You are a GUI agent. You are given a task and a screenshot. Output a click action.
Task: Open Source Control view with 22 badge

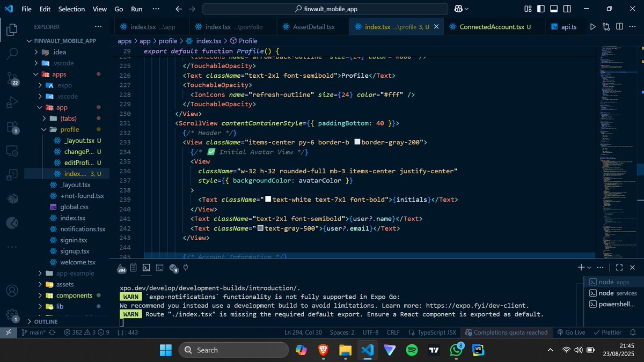pyautogui.click(x=12, y=78)
